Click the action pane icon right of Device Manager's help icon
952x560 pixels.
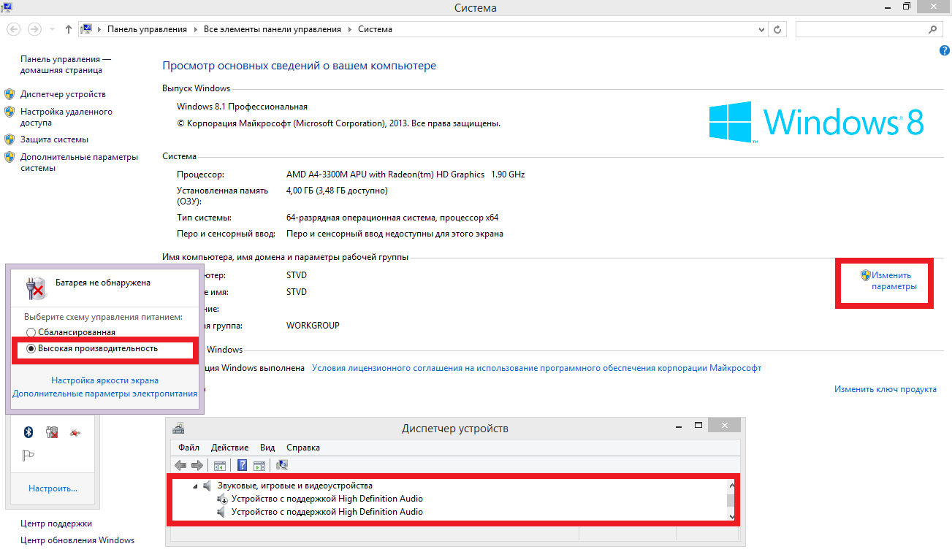(x=259, y=465)
